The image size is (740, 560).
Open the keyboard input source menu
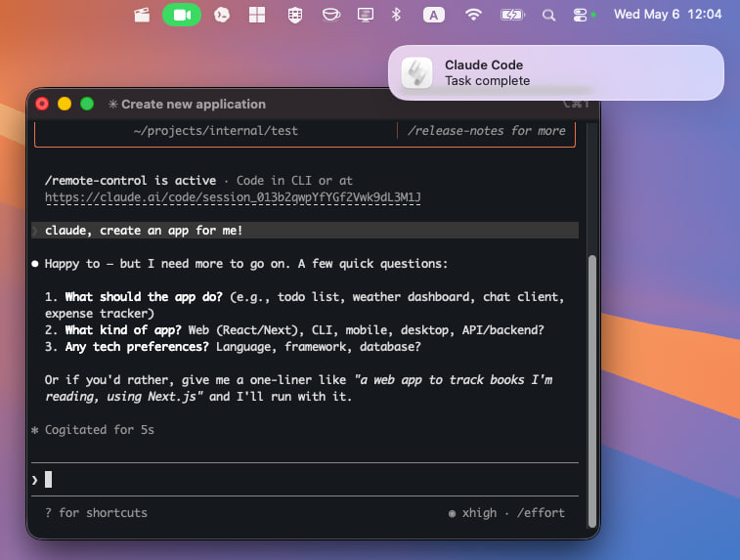click(434, 15)
